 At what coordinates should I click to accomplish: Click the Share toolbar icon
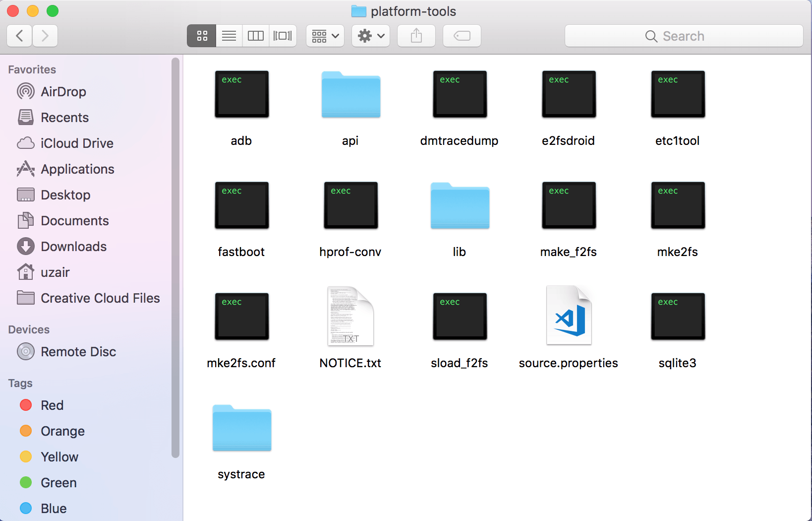[416, 36]
